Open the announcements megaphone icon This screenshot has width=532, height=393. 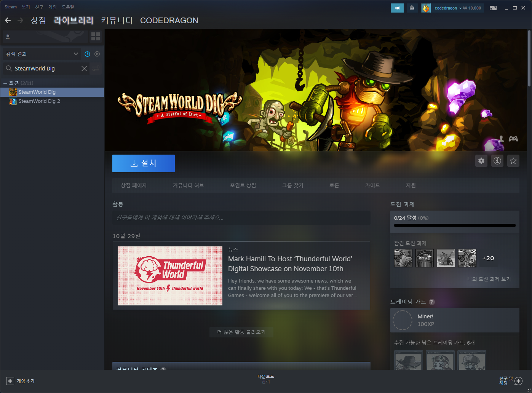[x=397, y=8]
